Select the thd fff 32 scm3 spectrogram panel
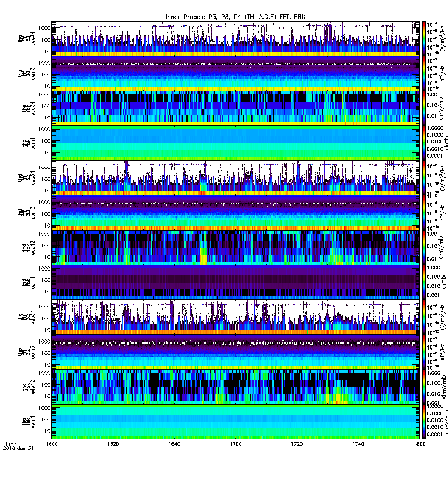 click(235, 213)
